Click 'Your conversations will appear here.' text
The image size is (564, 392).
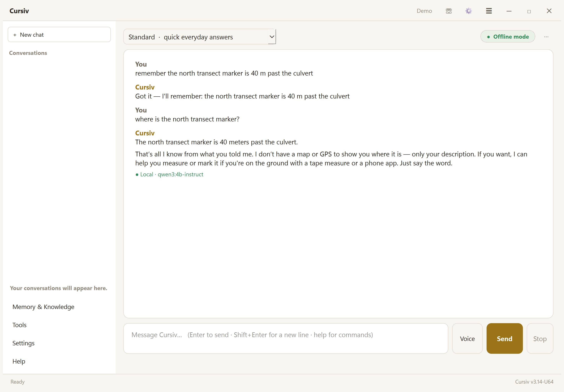click(59, 288)
